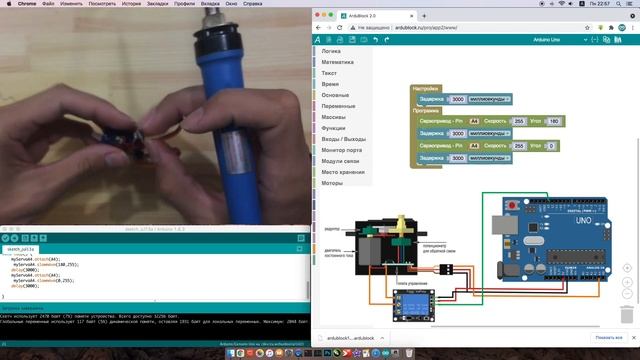The width and height of the screenshot is (640, 360).
Task: Open the Место хранения block category
Action: point(343,172)
